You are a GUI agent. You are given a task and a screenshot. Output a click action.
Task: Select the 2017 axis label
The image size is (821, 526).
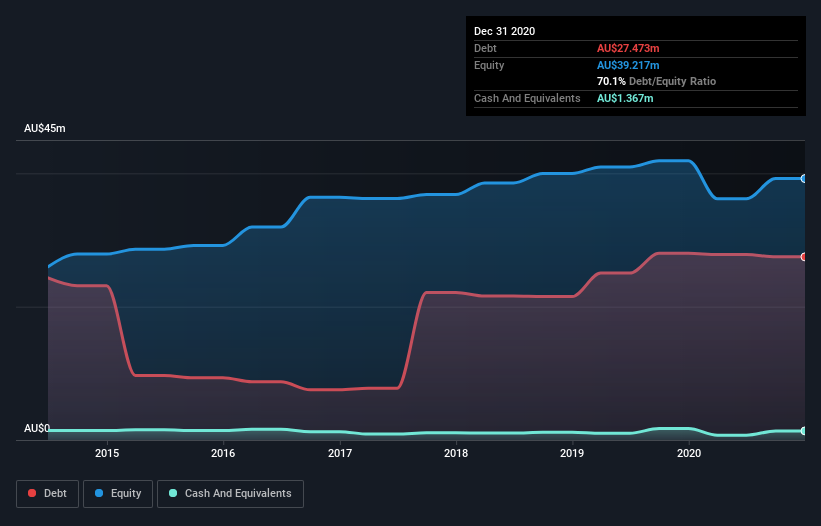click(340, 453)
